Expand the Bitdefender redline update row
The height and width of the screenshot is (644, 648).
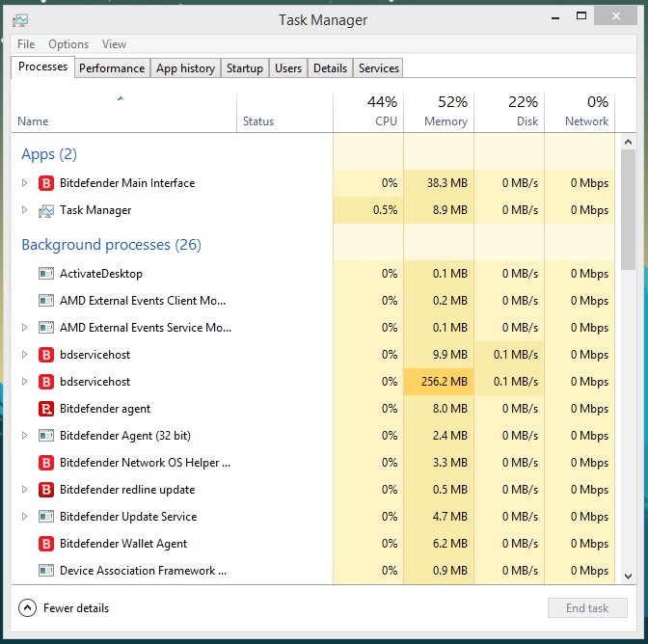[24, 490]
